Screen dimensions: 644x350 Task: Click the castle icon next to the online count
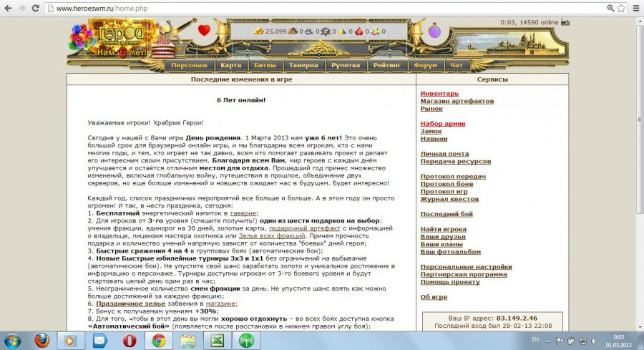click(565, 23)
